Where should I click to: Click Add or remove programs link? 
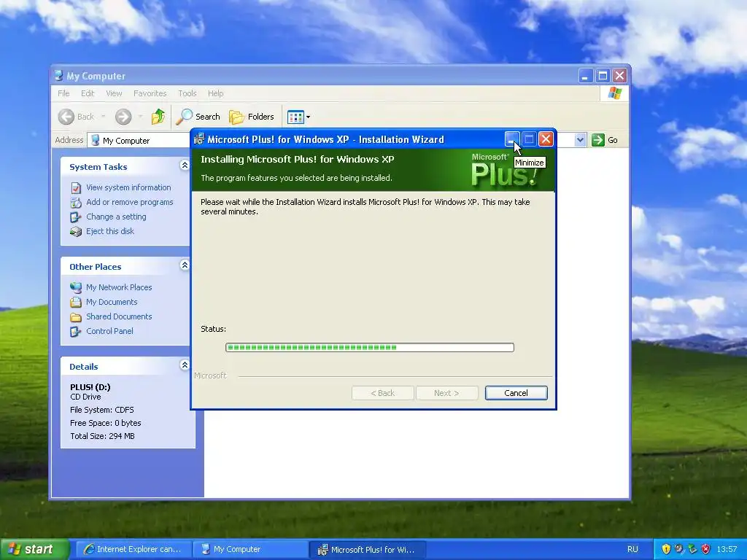(x=130, y=202)
